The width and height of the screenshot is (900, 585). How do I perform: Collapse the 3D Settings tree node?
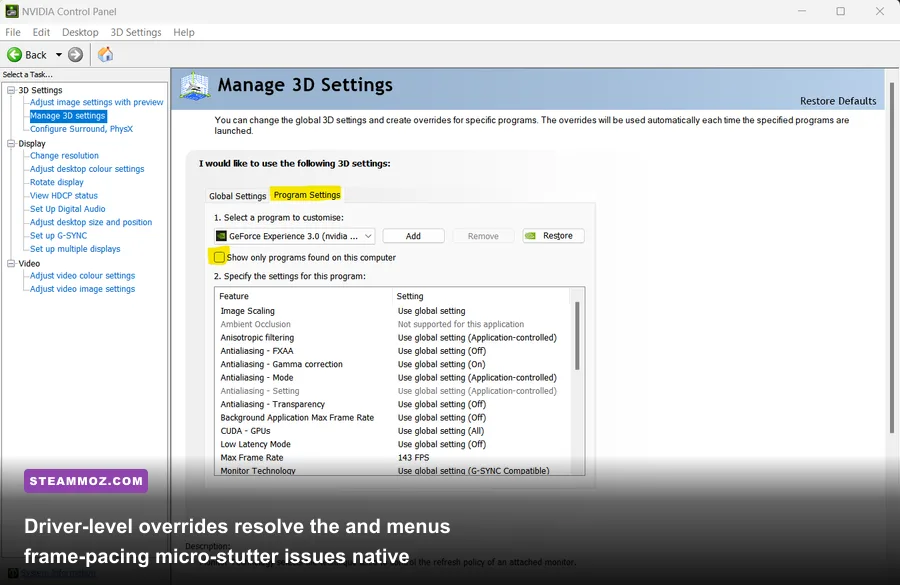click(11, 90)
